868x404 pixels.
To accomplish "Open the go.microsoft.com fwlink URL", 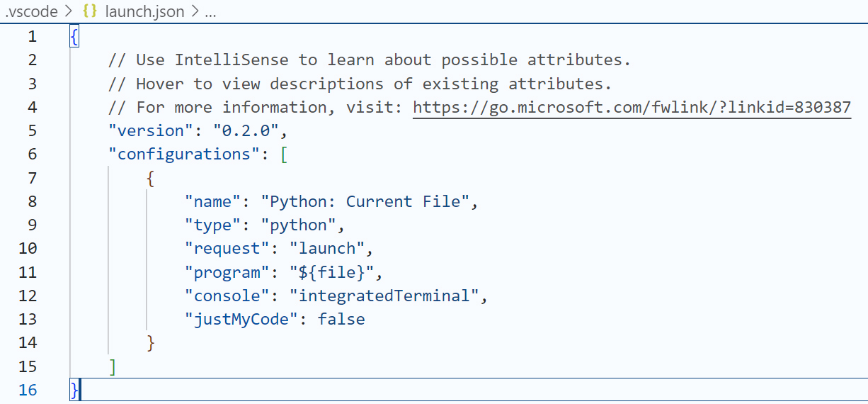I will click(632, 108).
